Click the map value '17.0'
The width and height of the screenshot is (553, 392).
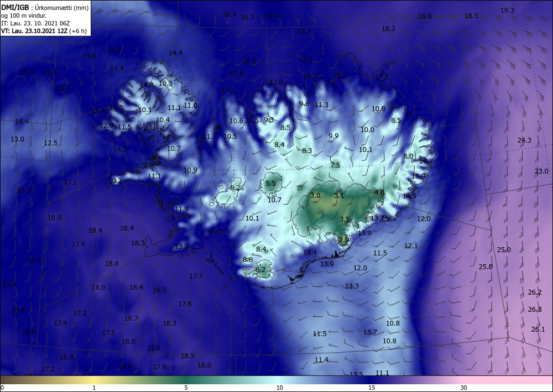(276, 82)
